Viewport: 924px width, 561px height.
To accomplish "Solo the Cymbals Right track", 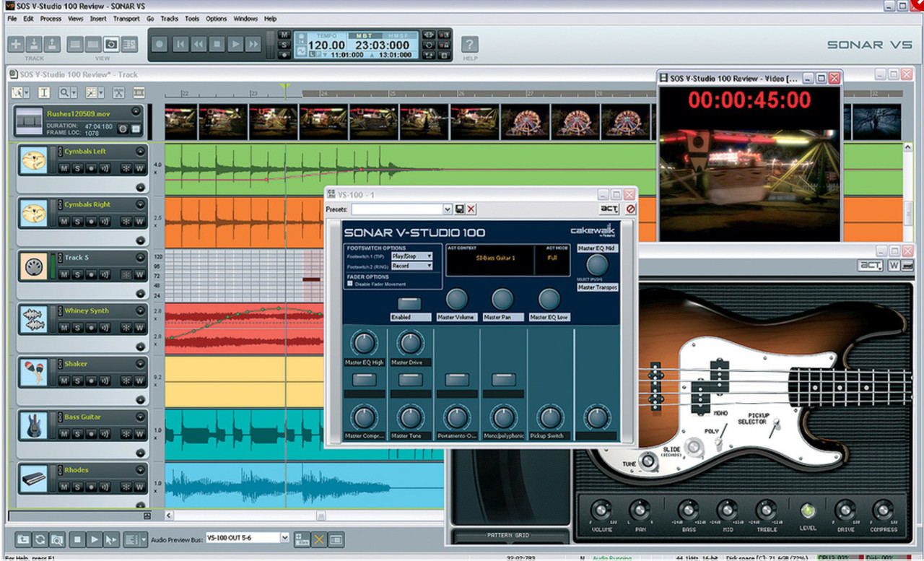I will coord(77,221).
